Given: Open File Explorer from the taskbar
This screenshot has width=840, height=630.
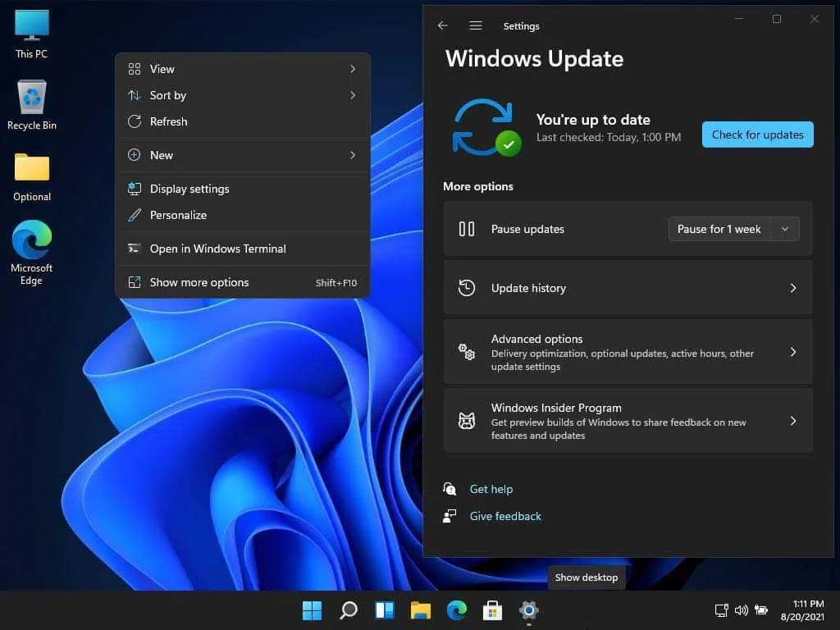Looking at the screenshot, I should [421, 610].
